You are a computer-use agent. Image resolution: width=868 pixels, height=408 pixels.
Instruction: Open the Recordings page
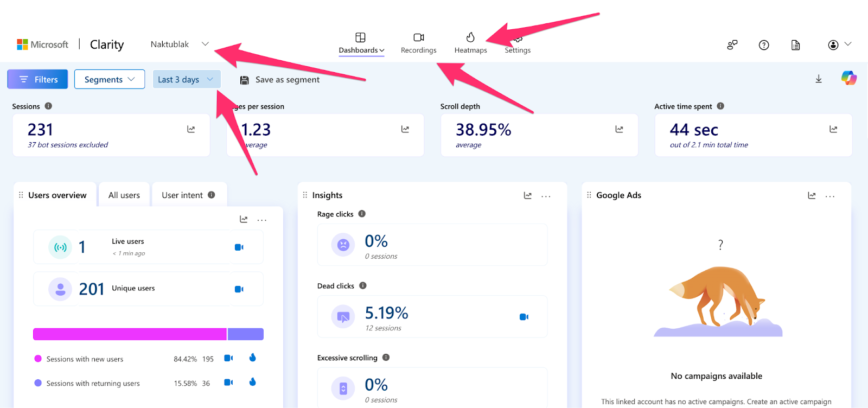pos(418,43)
